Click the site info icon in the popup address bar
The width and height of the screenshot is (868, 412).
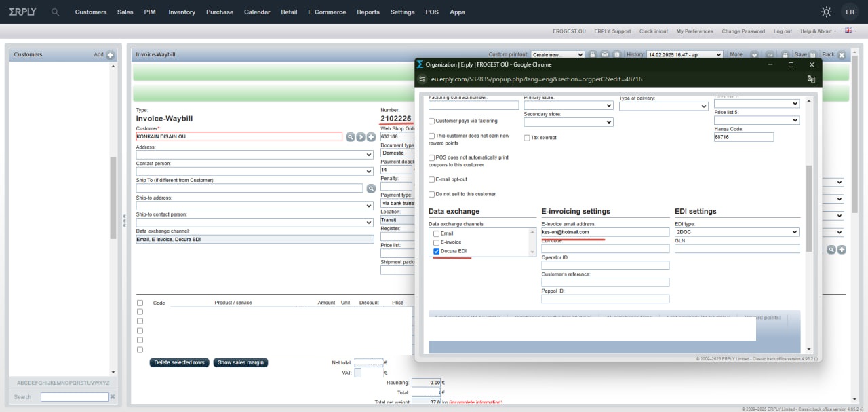coord(421,79)
